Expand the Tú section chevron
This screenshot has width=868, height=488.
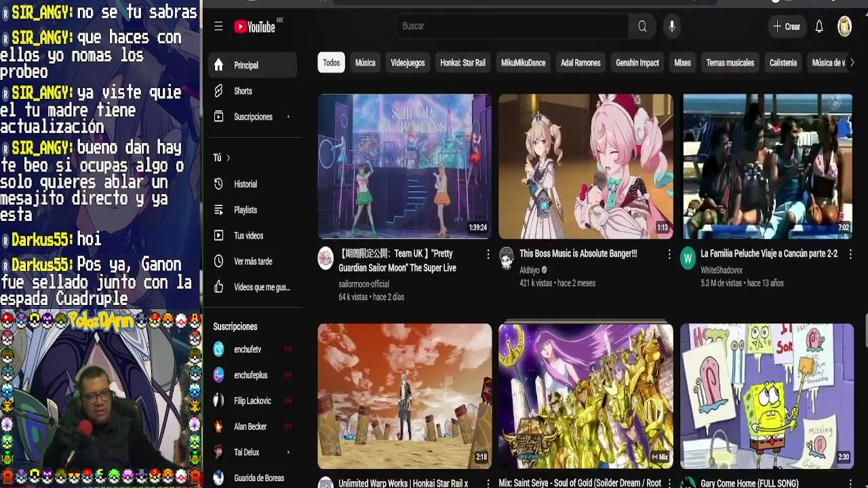click(228, 158)
